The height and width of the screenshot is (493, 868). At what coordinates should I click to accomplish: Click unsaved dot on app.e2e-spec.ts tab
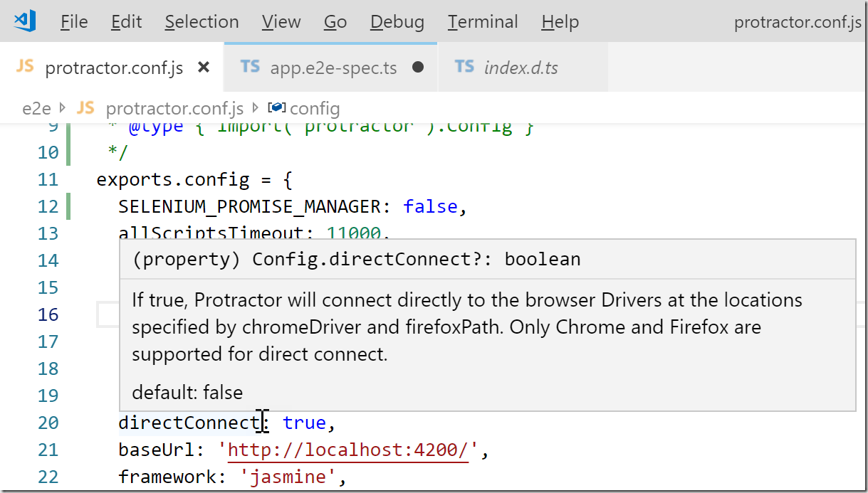click(418, 68)
